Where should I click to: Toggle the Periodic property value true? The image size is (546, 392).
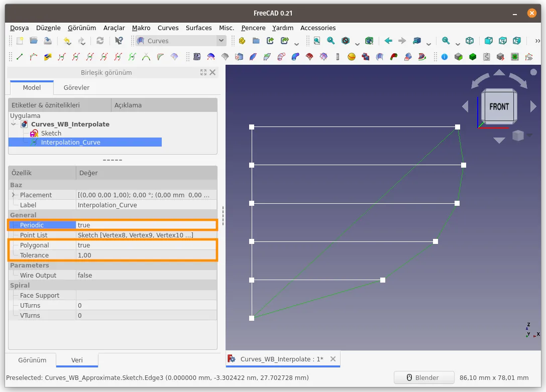(146, 225)
